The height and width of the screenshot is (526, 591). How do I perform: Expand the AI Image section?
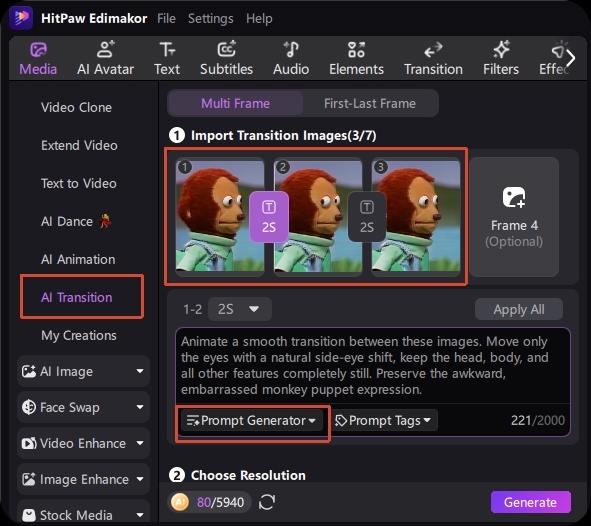[83, 371]
